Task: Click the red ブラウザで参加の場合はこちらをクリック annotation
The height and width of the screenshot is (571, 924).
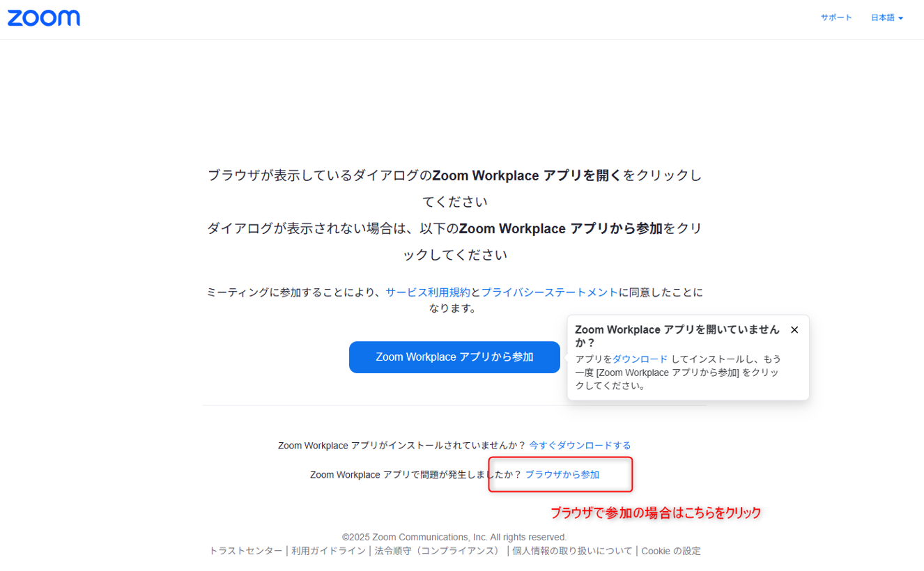Action: pos(655,513)
